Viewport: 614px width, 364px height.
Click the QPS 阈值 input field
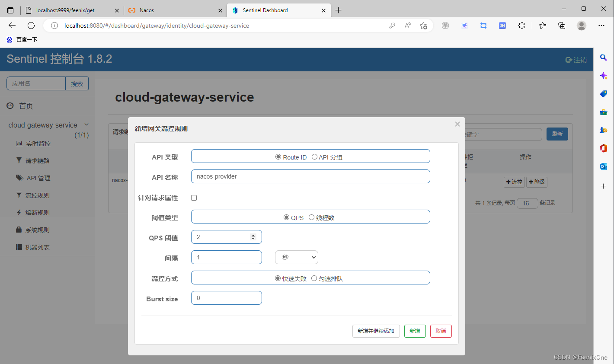point(227,237)
